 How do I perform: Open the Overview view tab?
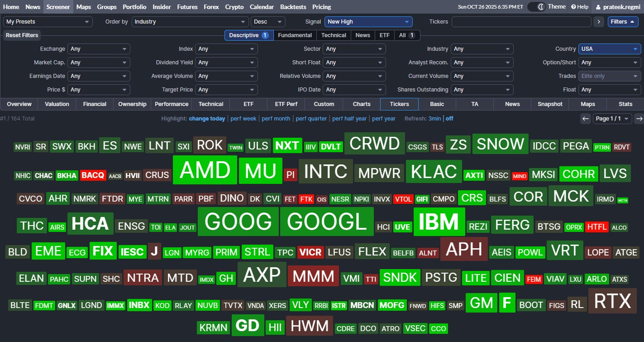[x=19, y=104]
